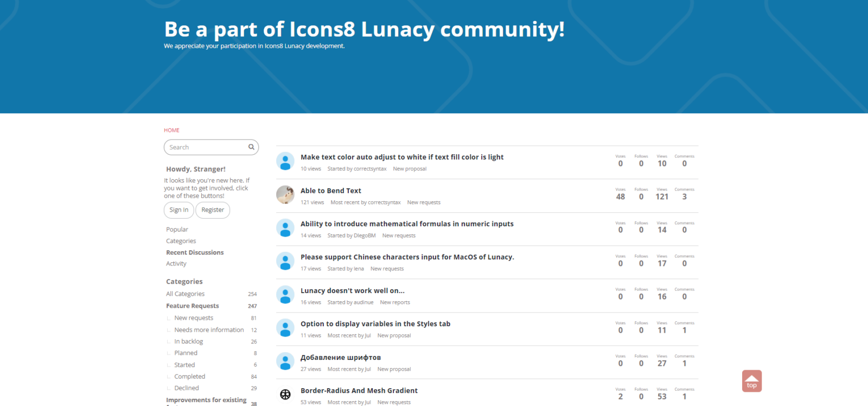Open the In backlog subcategory
Viewport: 868px width, 406px height.
188,341
